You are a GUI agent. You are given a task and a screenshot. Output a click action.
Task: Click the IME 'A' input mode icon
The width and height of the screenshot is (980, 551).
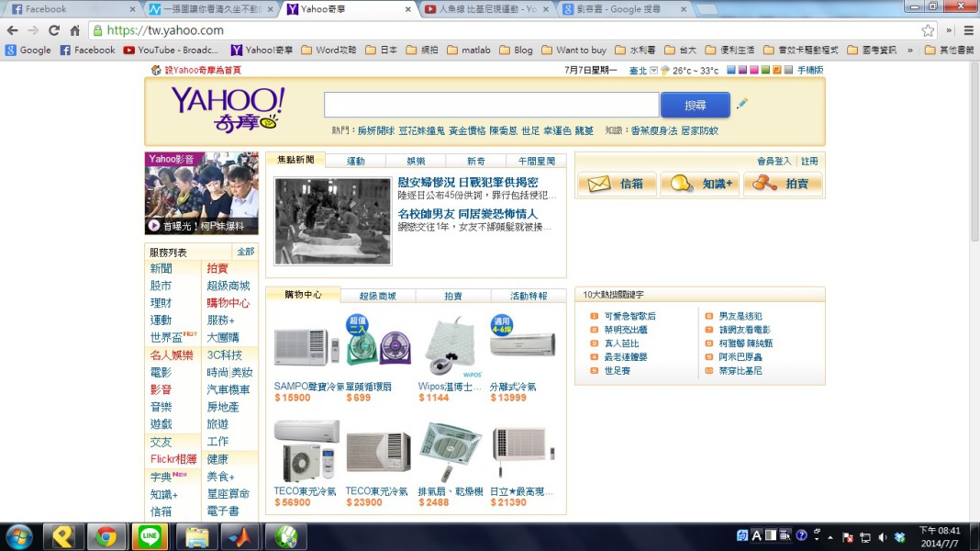pos(756,535)
